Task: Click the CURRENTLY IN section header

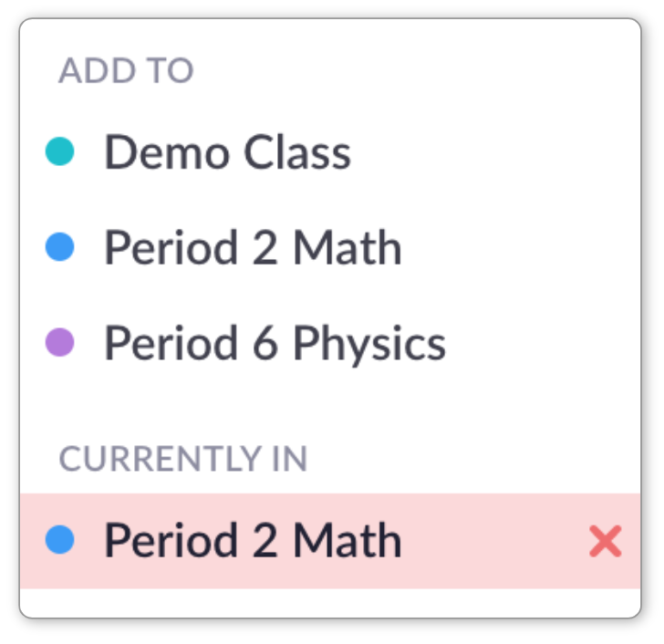Action: tap(183, 459)
